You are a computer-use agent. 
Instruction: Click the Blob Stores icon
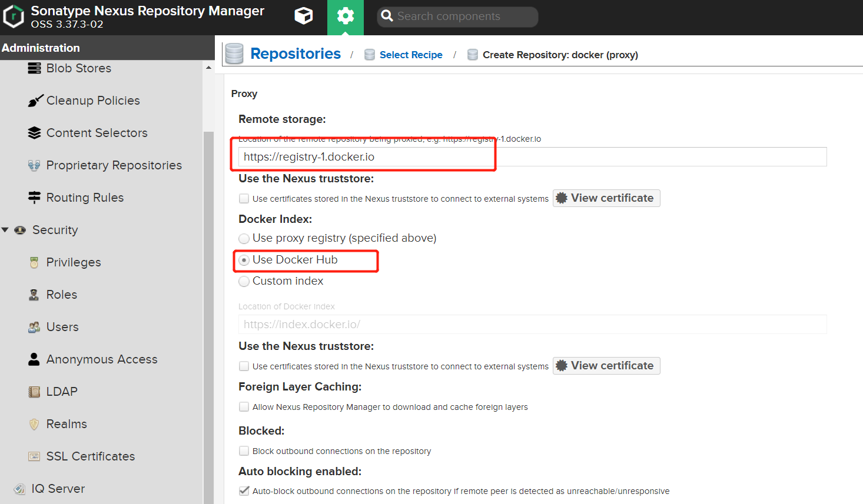click(34, 68)
